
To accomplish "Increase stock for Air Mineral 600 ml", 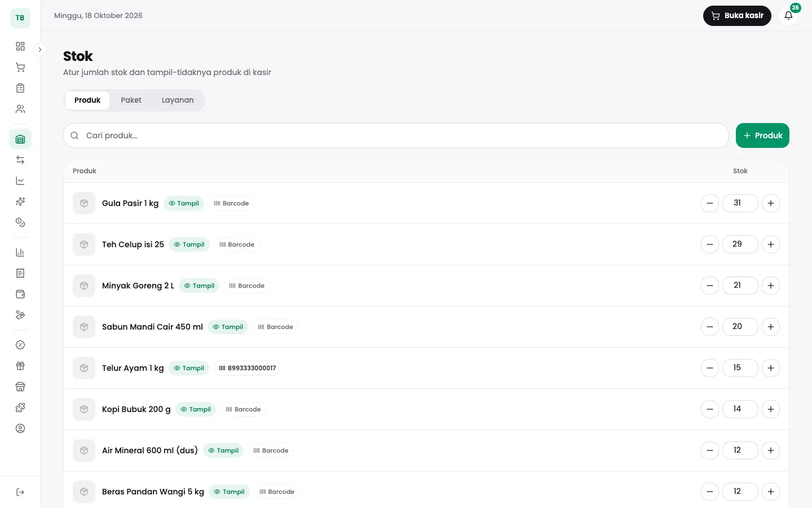I will 771,450.
